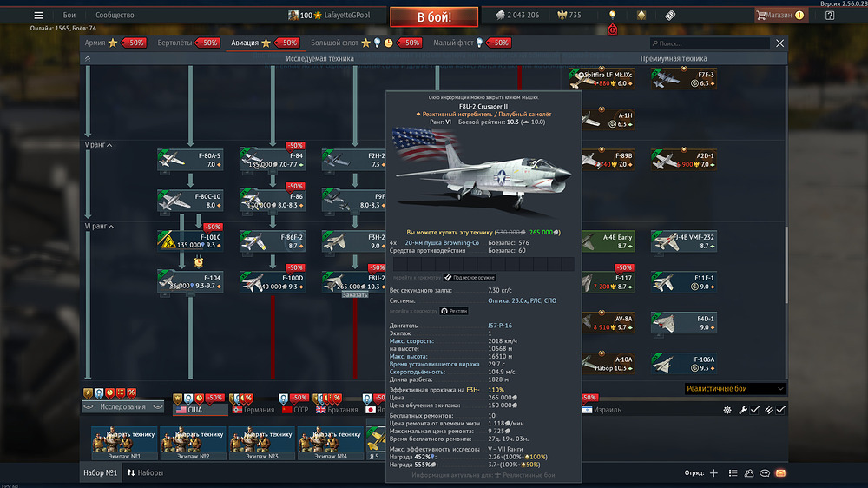Image resolution: width=868 pixels, height=488 pixels.
Task: Open the Магазин shop button
Action: pyautogui.click(x=780, y=16)
